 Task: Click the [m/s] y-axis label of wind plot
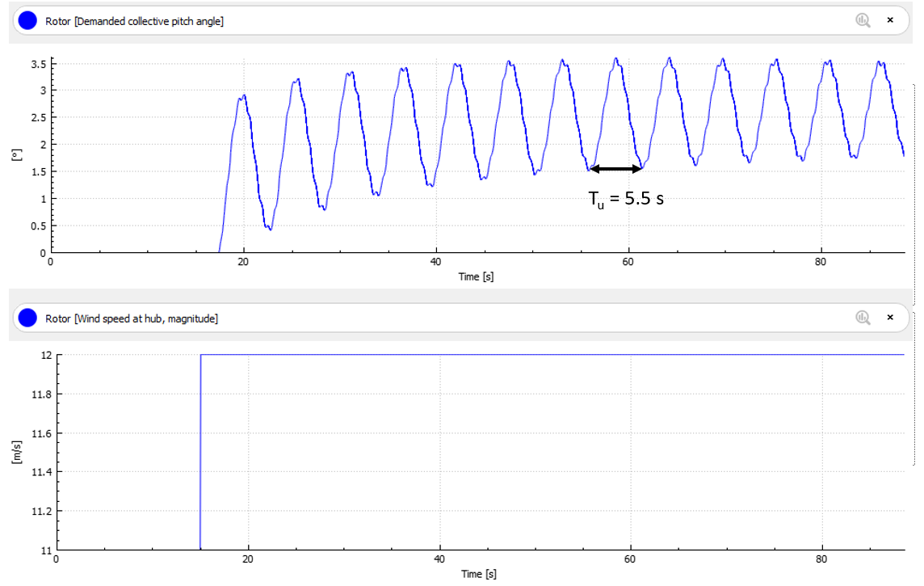pyautogui.click(x=15, y=453)
